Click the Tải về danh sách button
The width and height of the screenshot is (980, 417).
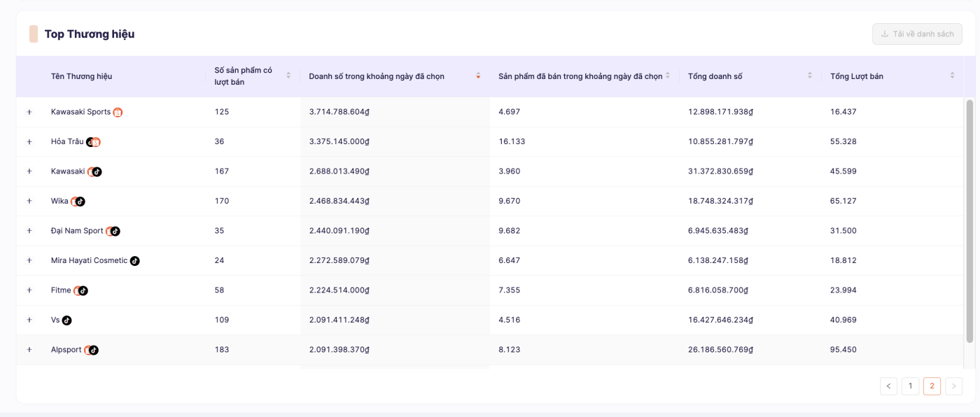917,34
